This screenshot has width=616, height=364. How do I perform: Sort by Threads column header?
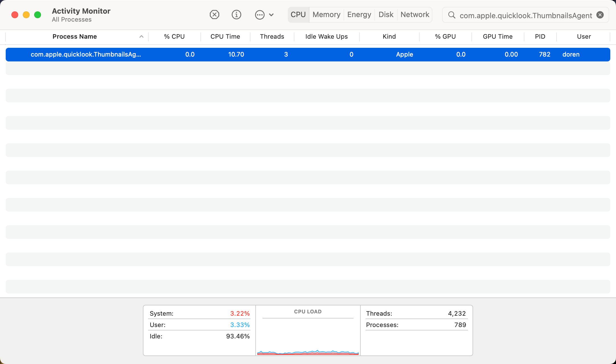coord(272,36)
